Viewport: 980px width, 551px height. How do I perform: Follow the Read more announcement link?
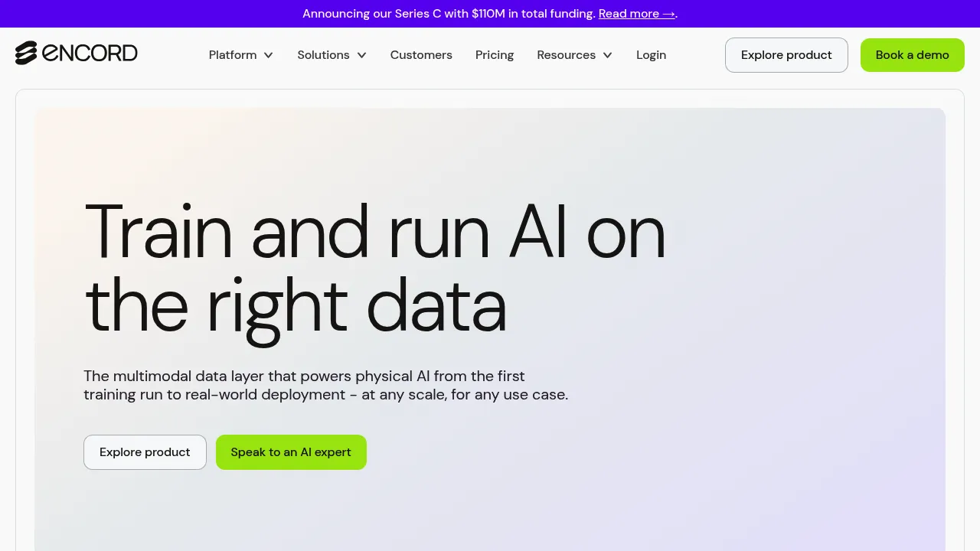pos(637,14)
